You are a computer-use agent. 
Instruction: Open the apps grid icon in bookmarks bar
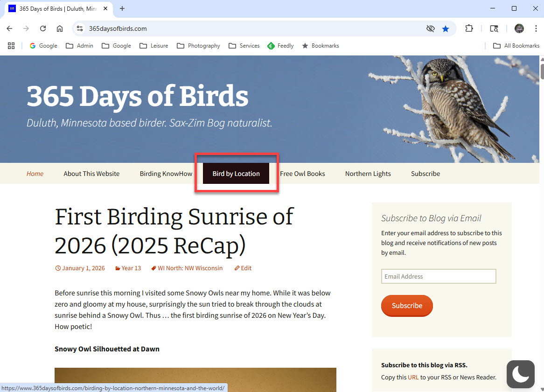11,46
